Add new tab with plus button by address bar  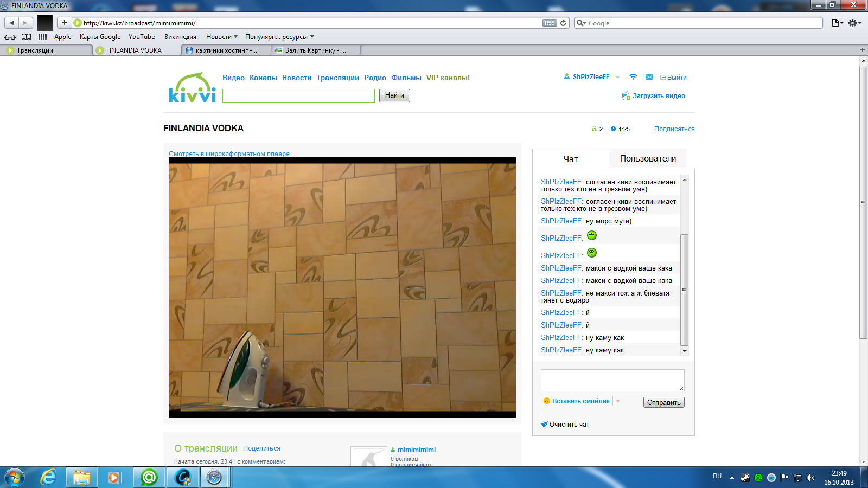(65, 23)
